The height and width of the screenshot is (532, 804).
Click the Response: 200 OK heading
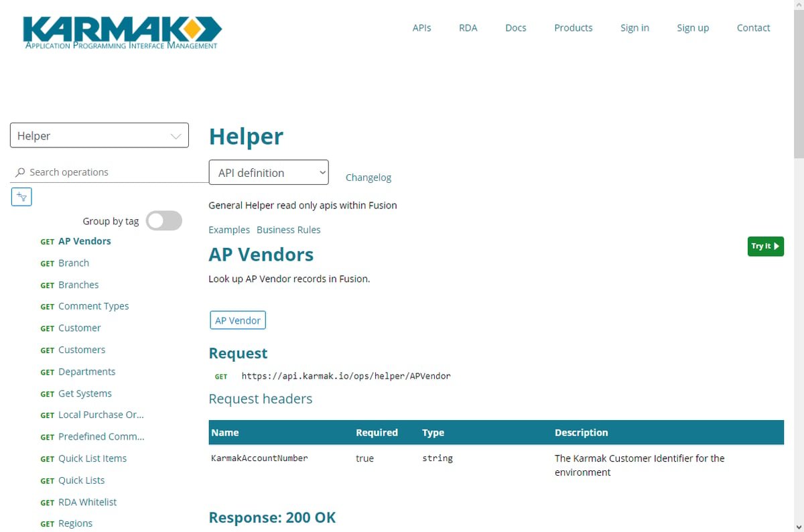[272, 517]
